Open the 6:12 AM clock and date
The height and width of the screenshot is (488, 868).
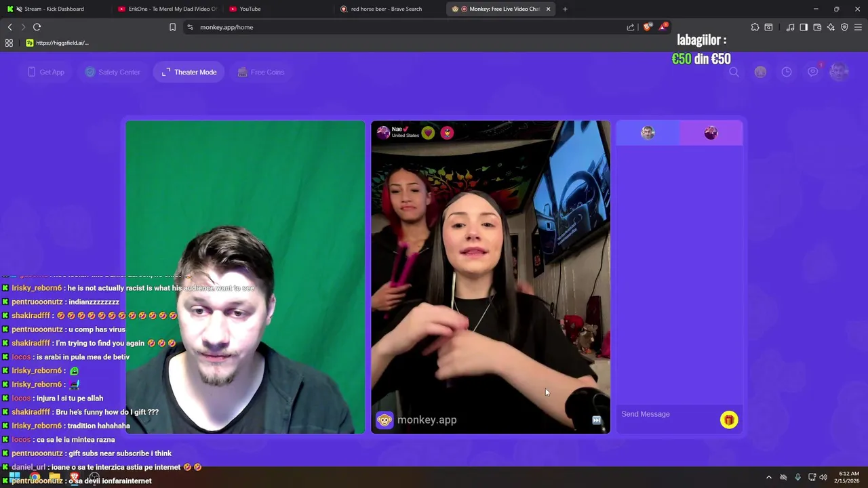[x=849, y=477]
